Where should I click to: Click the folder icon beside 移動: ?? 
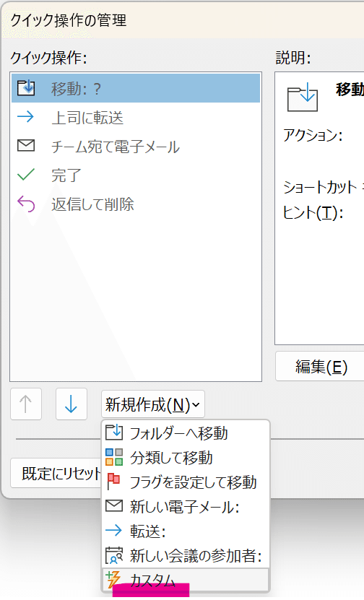coord(26,88)
